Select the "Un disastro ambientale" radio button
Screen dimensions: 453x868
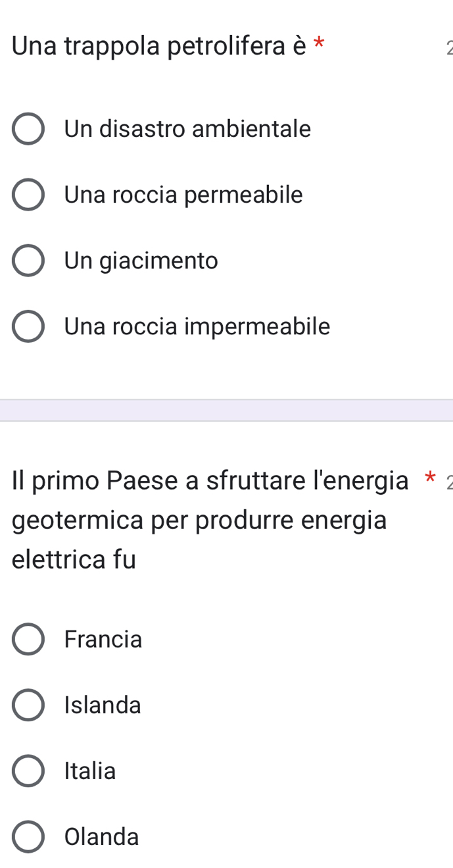click(x=28, y=129)
